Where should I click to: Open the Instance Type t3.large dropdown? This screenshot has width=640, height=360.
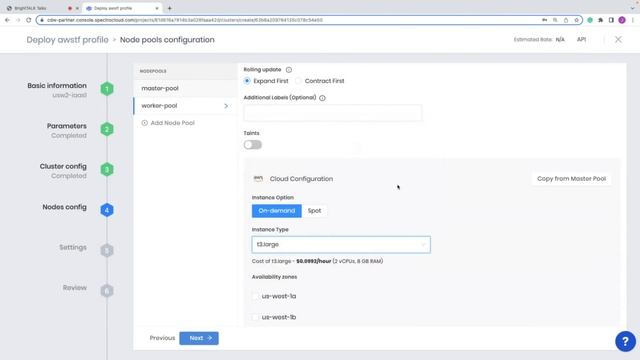[341, 244]
